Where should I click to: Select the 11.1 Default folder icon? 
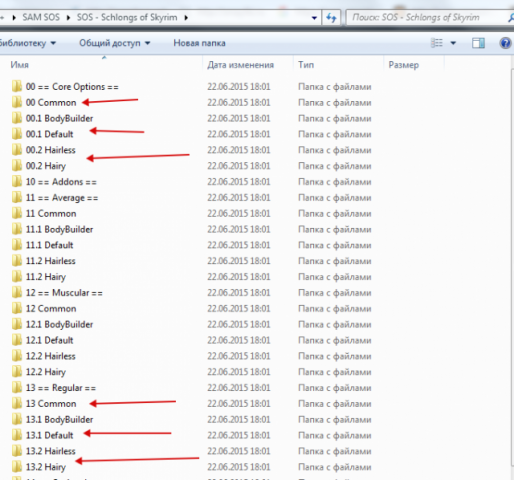pyautogui.click(x=17, y=245)
